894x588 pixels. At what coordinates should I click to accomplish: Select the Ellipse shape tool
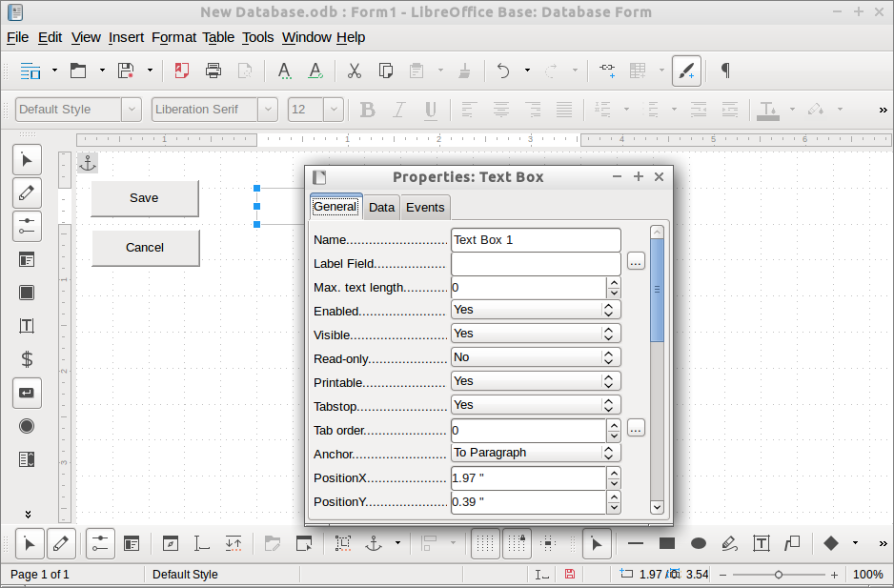tap(699, 543)
